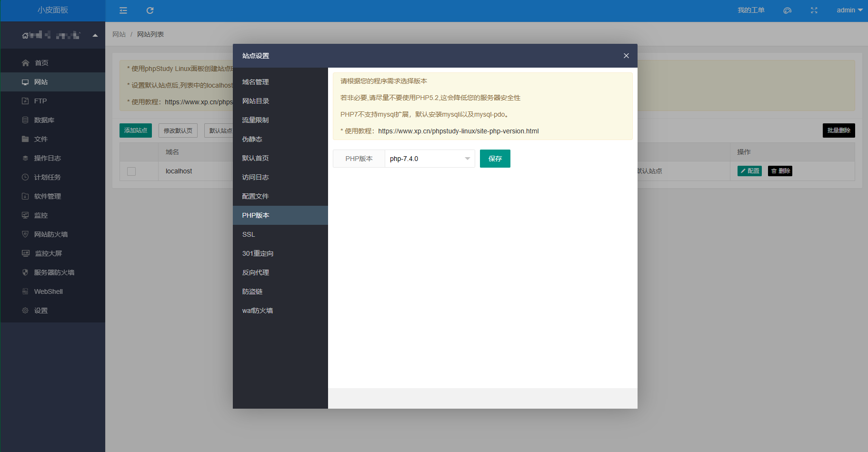Screen dimensions: 868x452
Task: Open the PHP version dropdown showing php-7.4.0
Action: (429, 158)
